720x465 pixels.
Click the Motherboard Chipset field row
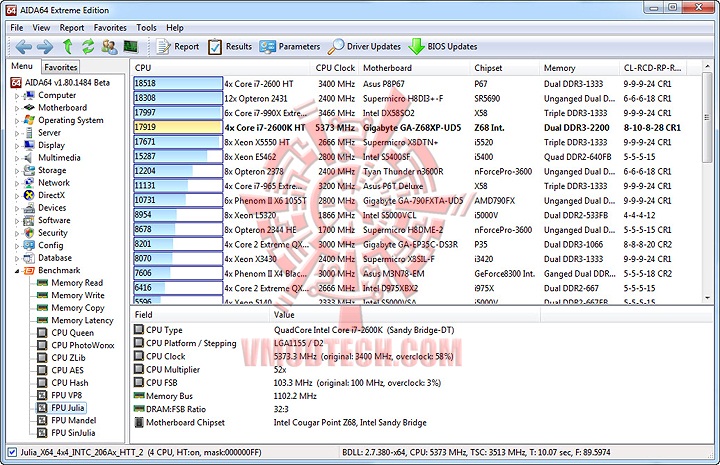tap(335, 422)
